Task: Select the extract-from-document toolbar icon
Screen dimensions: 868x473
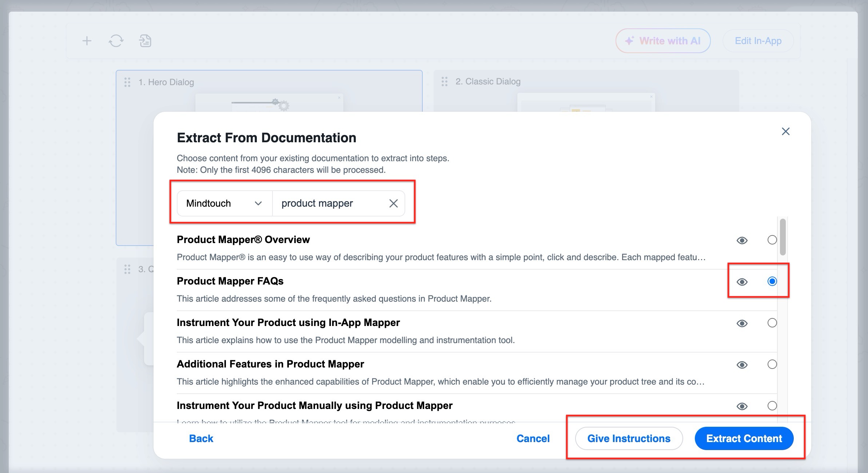Action: click(145, 41)
